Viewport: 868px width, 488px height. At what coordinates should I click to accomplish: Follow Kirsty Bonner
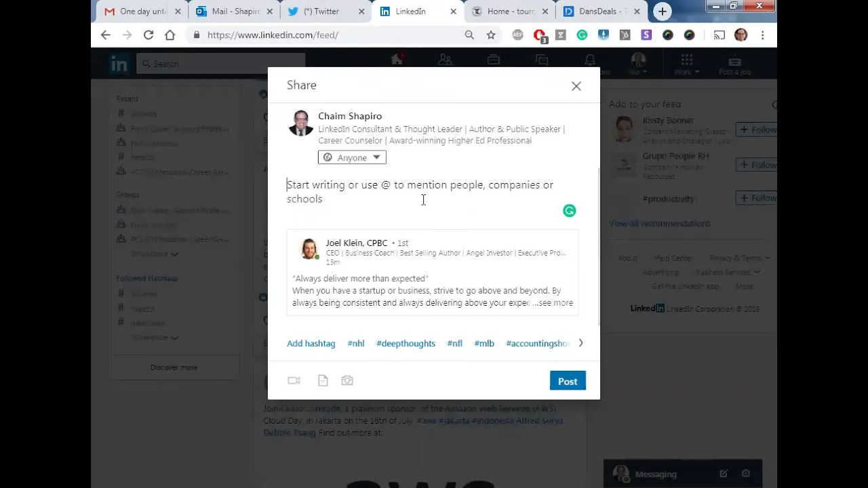click(757, 129)
